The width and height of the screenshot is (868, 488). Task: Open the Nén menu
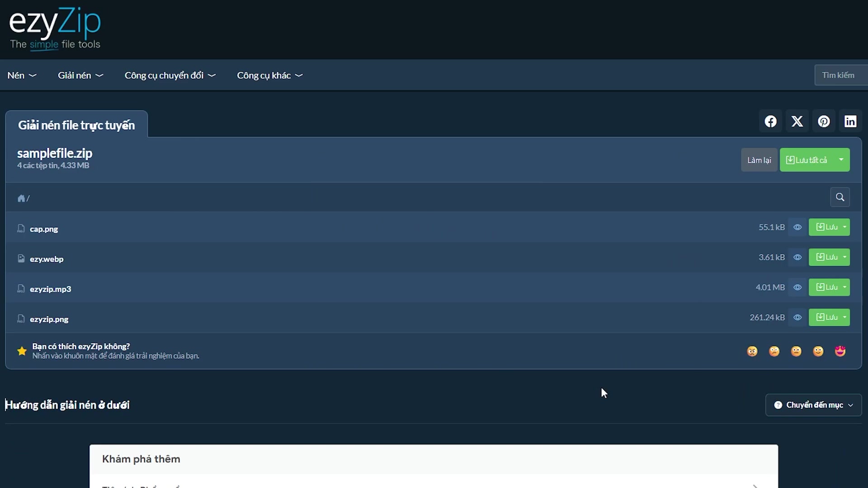22,75
